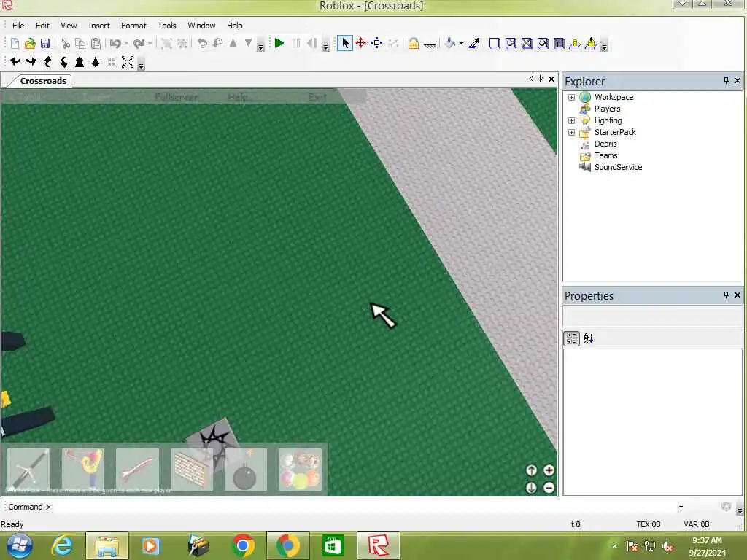Select the color dropper tool
Image resolution: width=747 pixels, height=560 pixels.
[474, 43]
